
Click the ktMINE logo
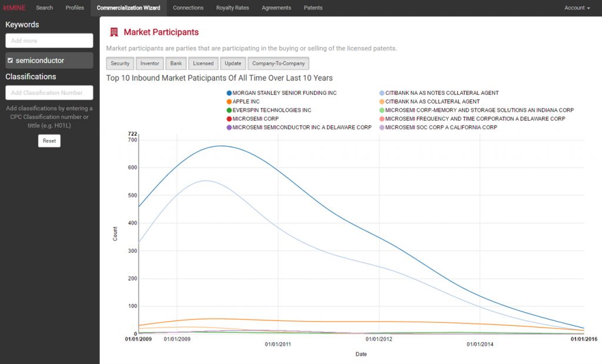point(14,8)
